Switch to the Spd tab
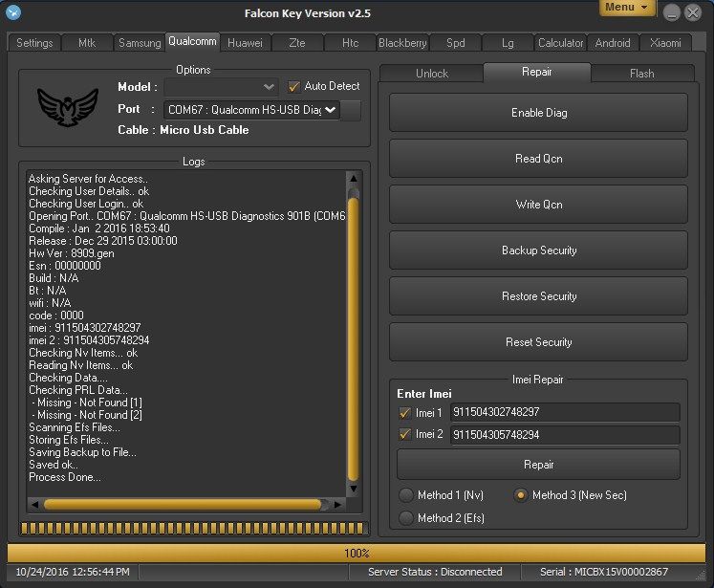Viewport: 714px width, 588px height. pyautogui.click(x=455, y=43)
